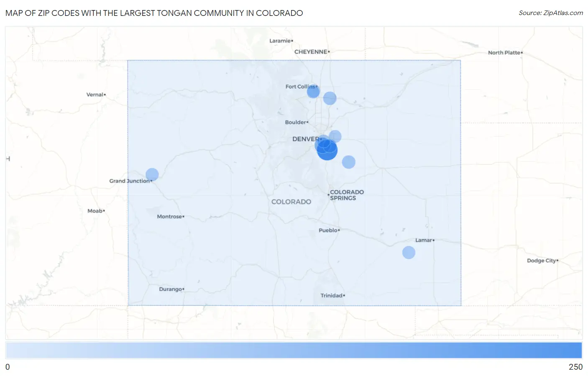This screenshot has height=376, width=588.
Task: Click the bubble marker near Grand Junction
Action: pyautogui.click(x=152, y=174)
